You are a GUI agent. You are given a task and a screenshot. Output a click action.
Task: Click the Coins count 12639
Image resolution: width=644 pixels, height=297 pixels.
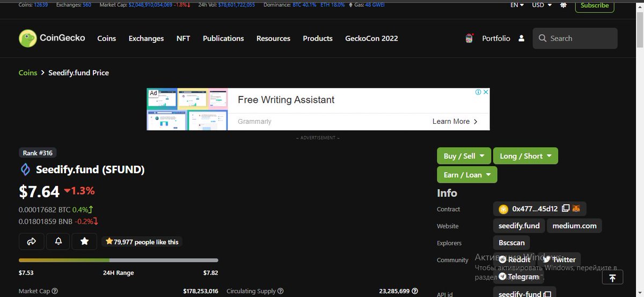(x=40, y=5)
